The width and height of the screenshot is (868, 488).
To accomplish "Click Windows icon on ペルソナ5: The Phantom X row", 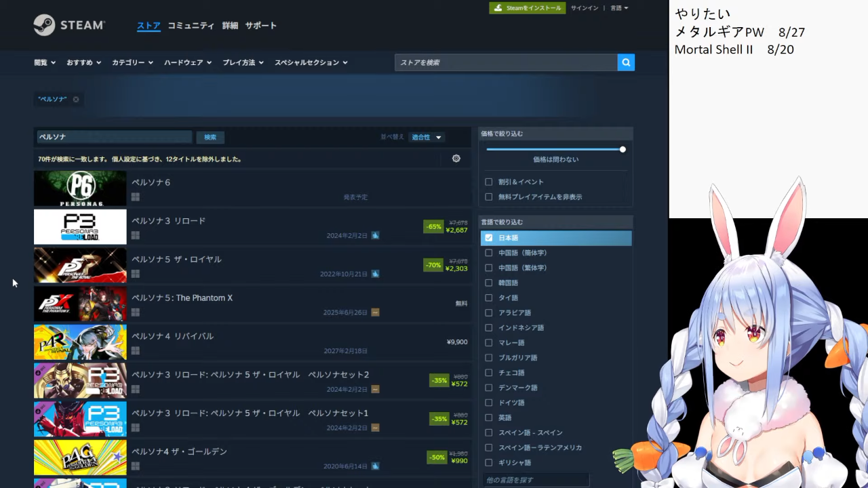I will tap(136, 312).
